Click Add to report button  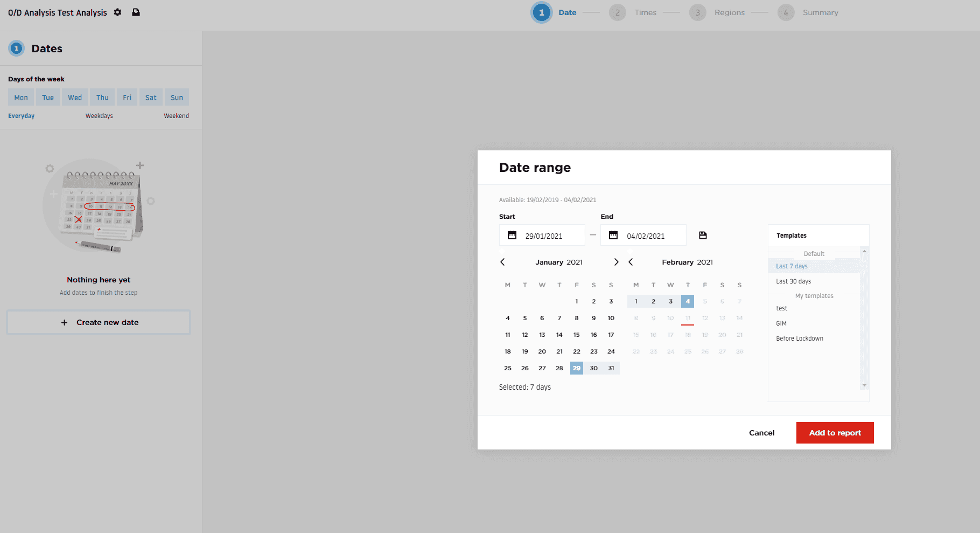pyautogui.click(x=835, y=433)
